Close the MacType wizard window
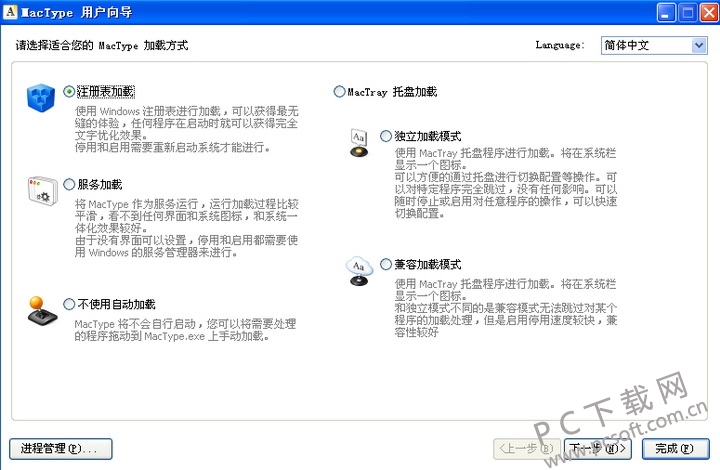The width and height of the screenshot is (720, 470). pos(709,12)
